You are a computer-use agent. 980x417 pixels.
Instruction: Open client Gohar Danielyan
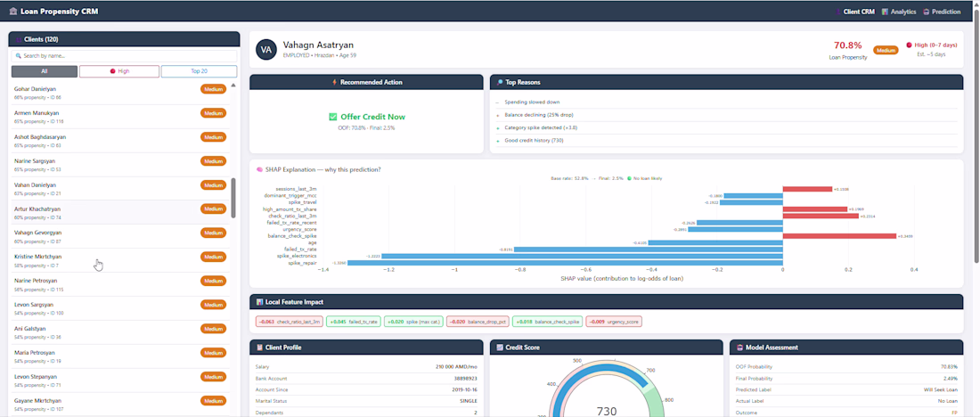click(x=120, y=93)
